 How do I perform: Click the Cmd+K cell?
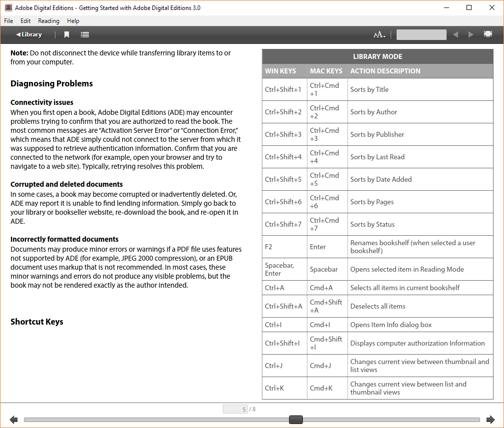point(327,389)
